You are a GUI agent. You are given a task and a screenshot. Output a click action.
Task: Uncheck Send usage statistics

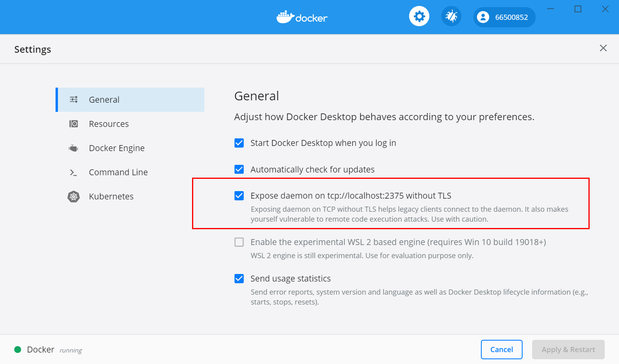coord(239,278)
